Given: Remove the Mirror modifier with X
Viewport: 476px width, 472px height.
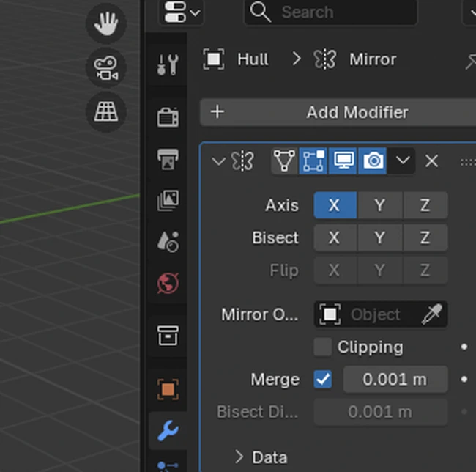Looking at the screenshot, I should (x=431, y=161).
